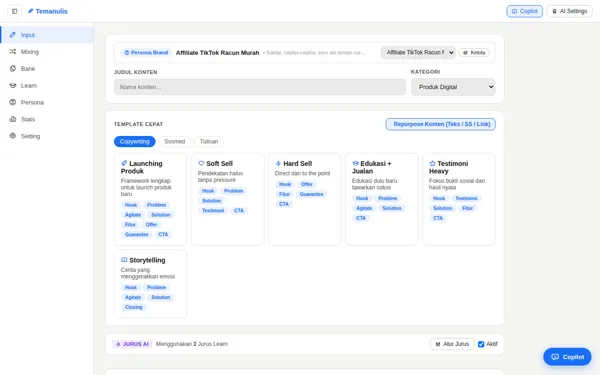The width and height of the screenshot is (600, 375).
Task: Toggle the sidebar collapse icon
Action: tap(15, 11)
